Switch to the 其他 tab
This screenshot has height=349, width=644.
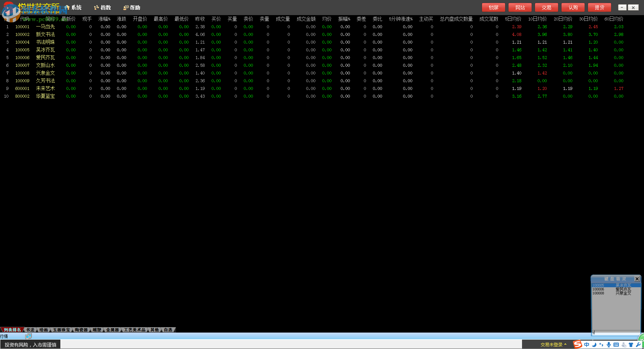click(x=155, y=330)
